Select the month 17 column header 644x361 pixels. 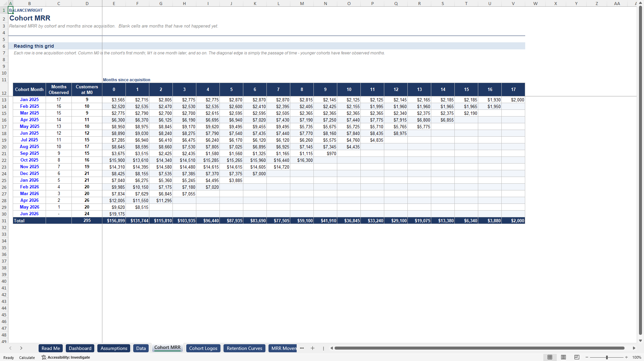(x=513, y=90)
